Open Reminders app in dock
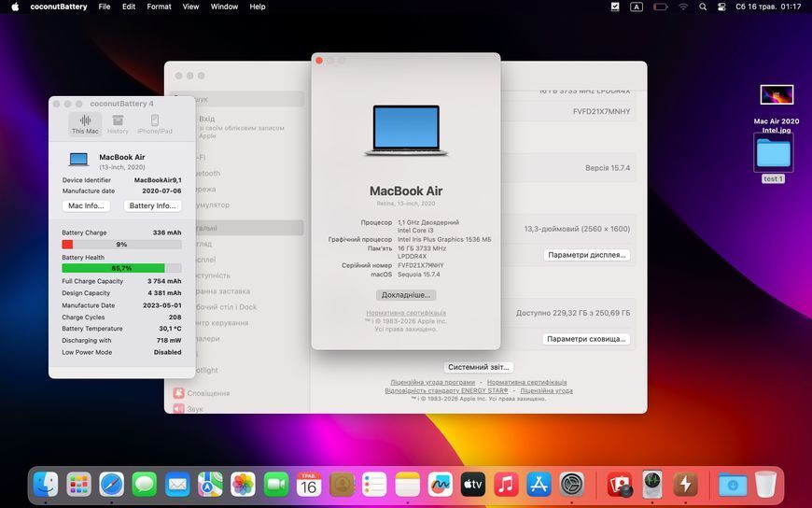812x508 pixels. pyautogui.click(x=374, y=485)
